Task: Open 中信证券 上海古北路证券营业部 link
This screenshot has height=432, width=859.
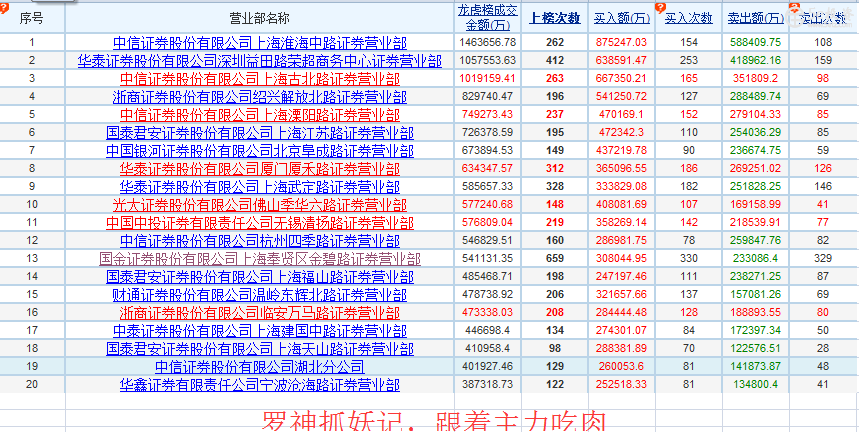Action: [260, 79]
